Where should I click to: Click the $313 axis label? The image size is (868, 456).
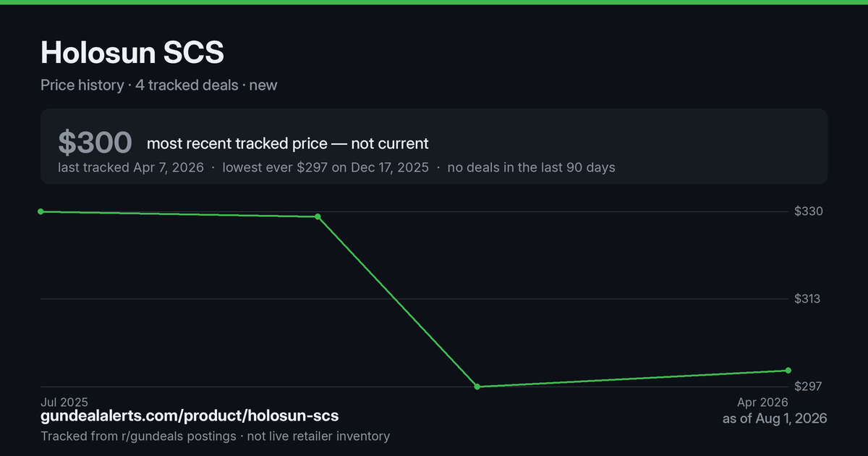(807, 299)
